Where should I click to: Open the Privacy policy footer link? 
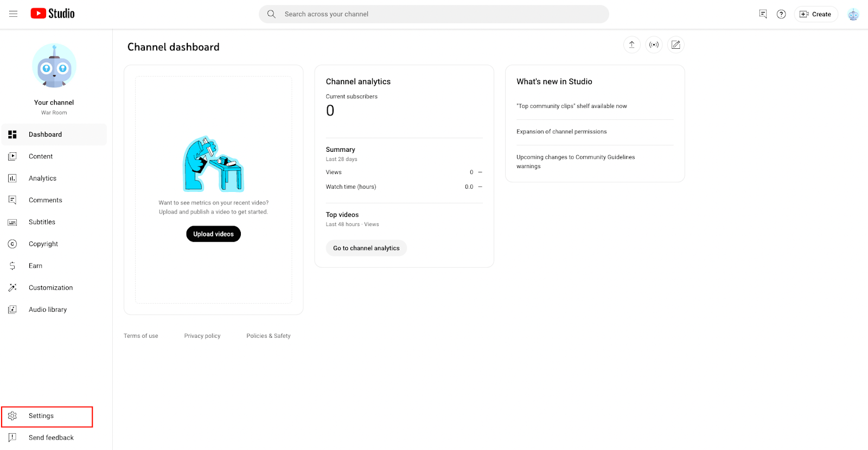202,336
